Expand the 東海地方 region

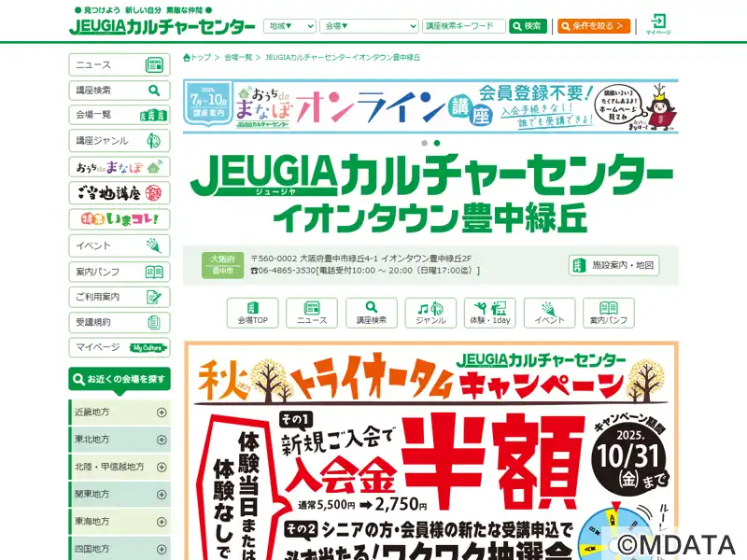120,522
